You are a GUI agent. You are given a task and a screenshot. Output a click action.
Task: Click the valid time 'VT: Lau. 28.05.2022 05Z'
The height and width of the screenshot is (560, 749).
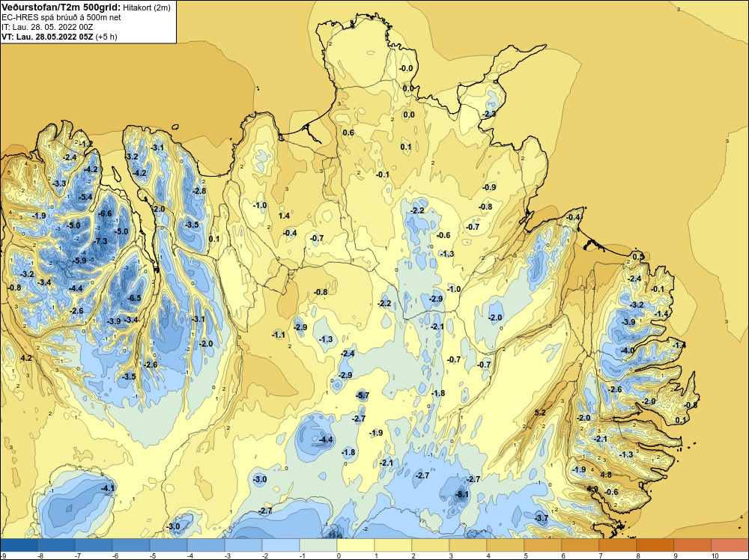47,37
